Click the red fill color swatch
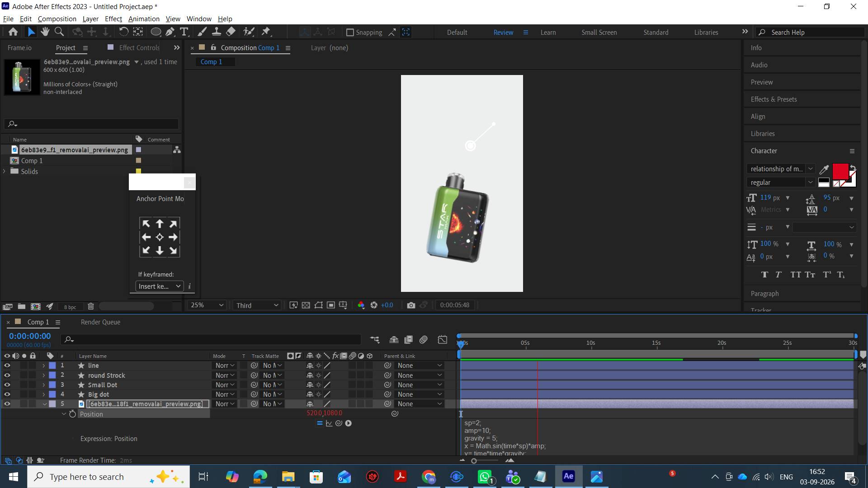The image size is (868, 488). coord(840,172)
